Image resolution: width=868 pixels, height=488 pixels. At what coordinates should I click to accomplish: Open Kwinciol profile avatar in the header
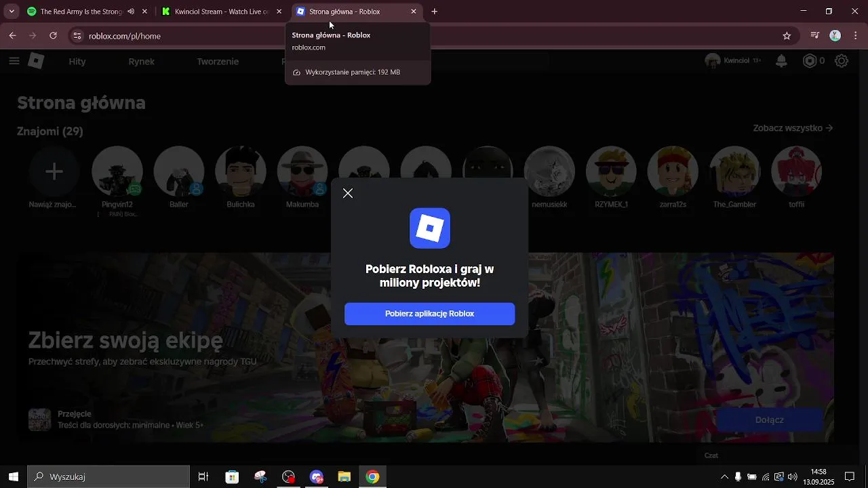pyautogui.click(x=713, y=61)
